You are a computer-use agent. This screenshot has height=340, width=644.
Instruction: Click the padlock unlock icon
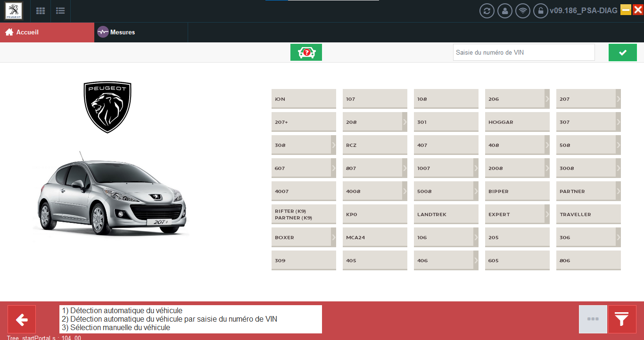click(x=541, y=10)
